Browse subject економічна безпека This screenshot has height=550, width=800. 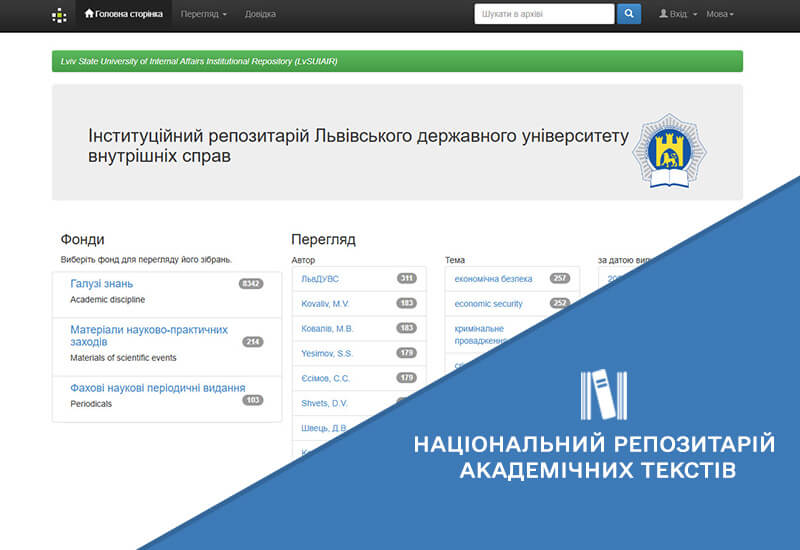pos(493,279)
